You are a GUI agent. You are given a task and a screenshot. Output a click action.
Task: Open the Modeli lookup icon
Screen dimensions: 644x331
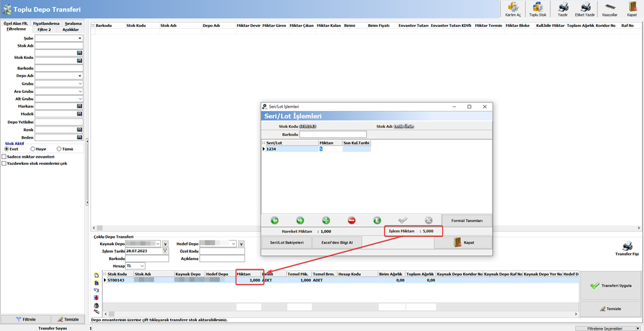(x=80, y=114)
